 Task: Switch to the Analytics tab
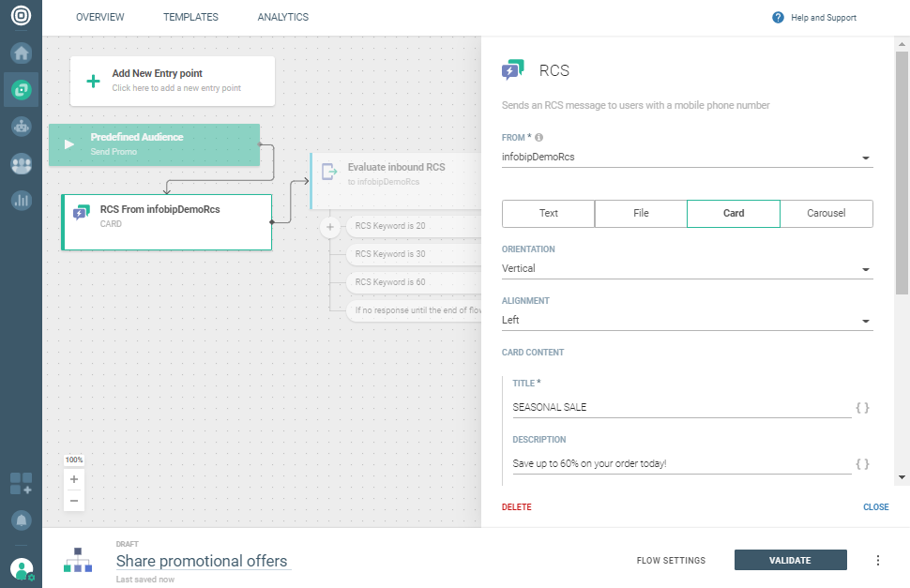click(x=282, y=17)
